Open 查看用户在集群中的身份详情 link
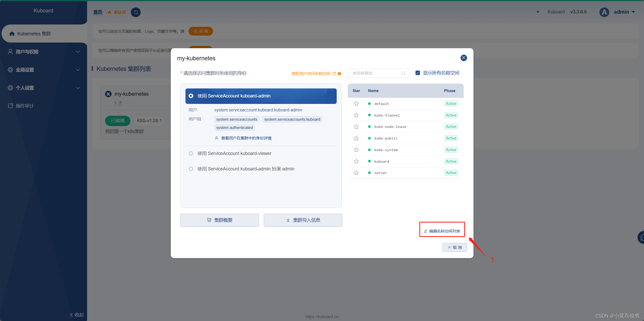644x321 pixels. pos(243,138)
